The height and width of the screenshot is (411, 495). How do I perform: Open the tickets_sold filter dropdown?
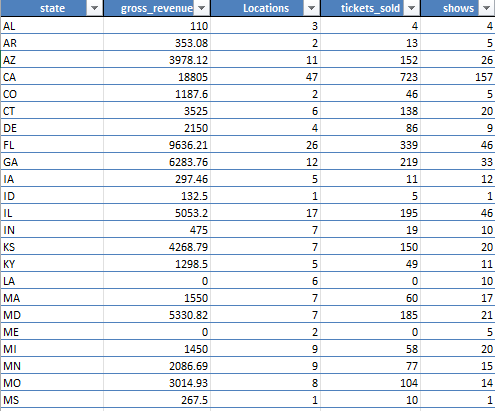[x=412, y=8]
